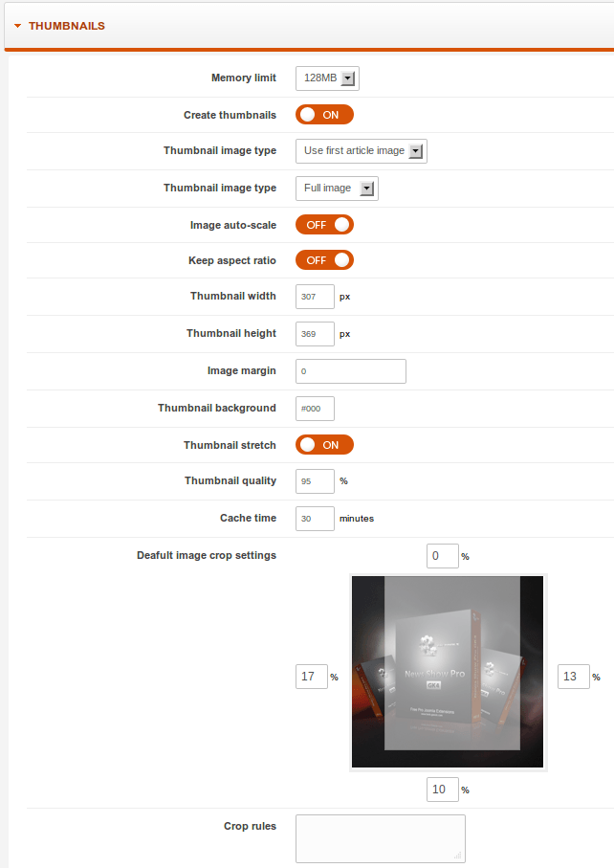Click the Image margin input field

click(x=351, y=371)
